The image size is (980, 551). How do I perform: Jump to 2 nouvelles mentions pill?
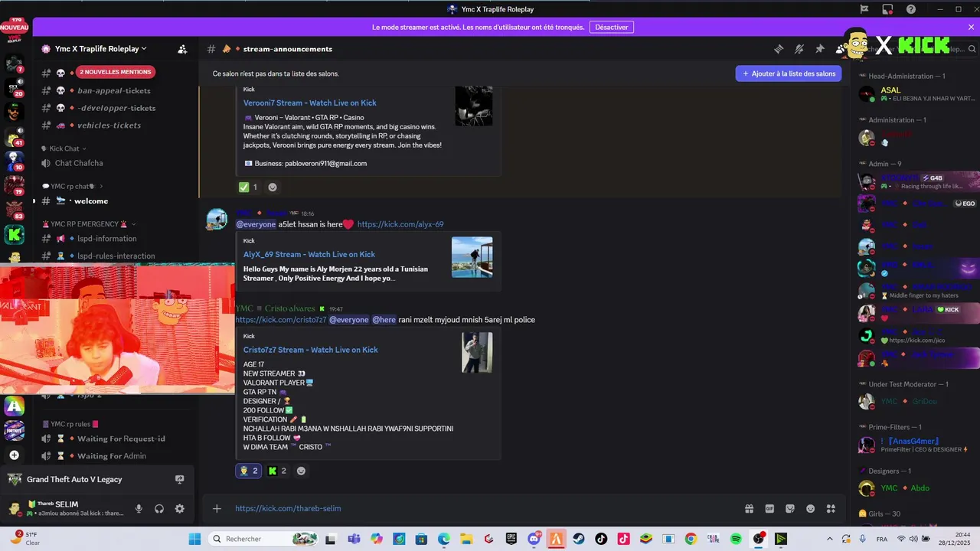(x=116, y=72)
